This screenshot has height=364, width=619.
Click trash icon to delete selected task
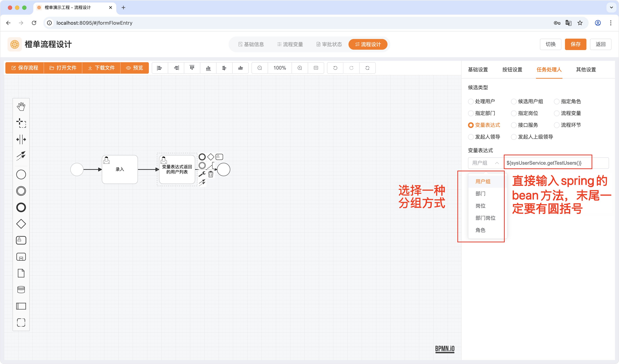point(211,174)
